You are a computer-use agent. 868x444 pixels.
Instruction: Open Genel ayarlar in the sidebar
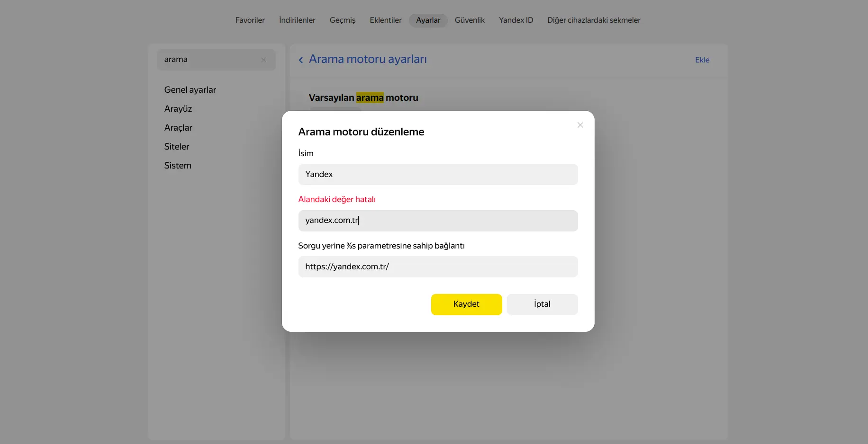(190, 90)
